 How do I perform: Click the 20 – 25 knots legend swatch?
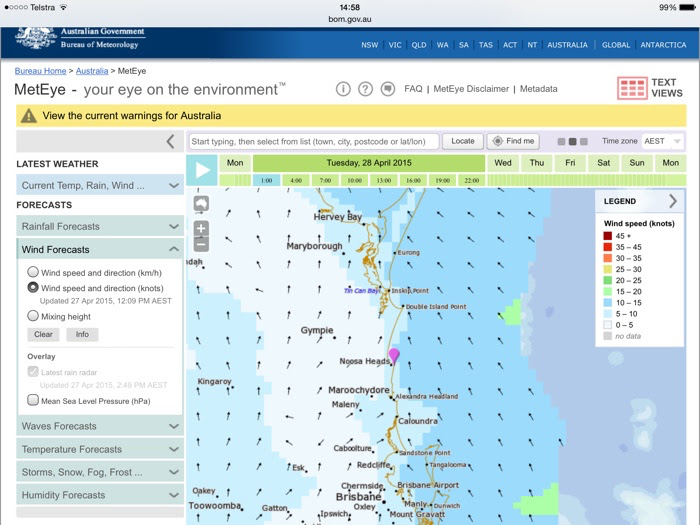pos(608,280)
